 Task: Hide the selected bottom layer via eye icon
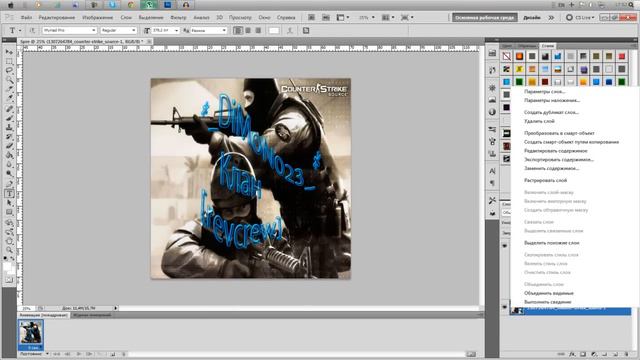click(505, 307)
